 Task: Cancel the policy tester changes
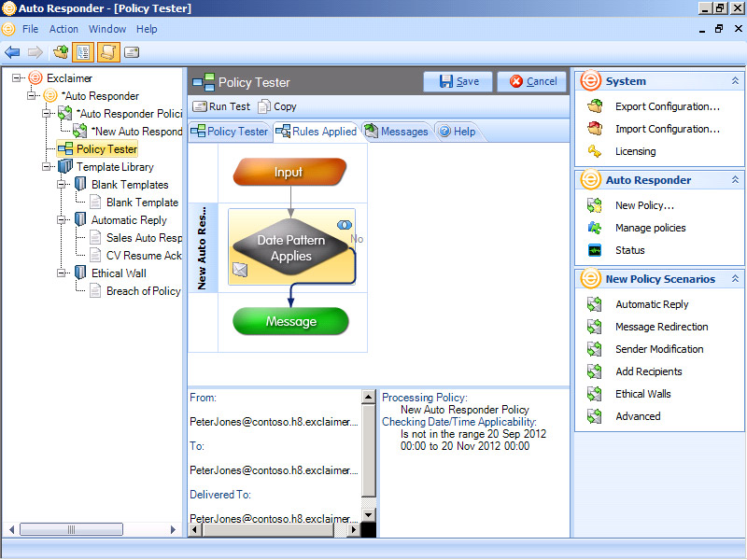532,81
